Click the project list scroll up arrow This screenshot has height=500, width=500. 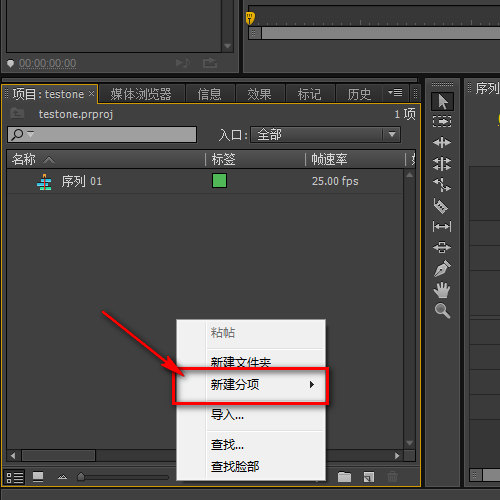point(410,175)
